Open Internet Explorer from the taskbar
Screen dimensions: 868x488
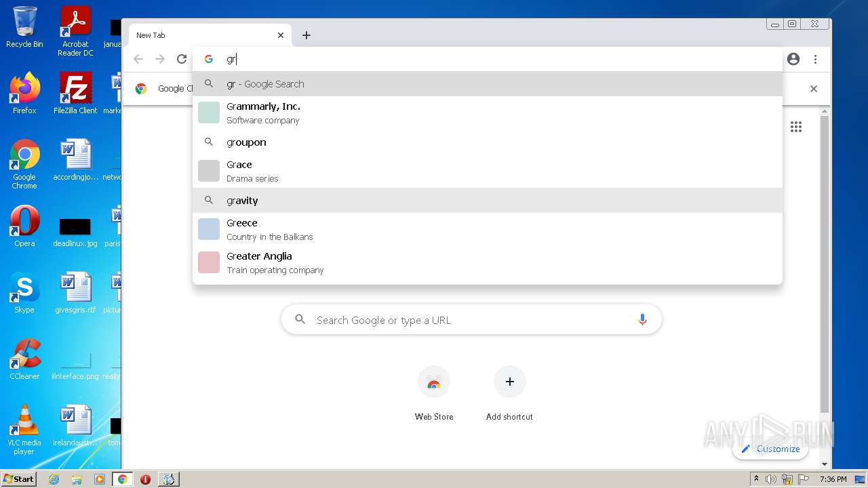pos(54,479)
